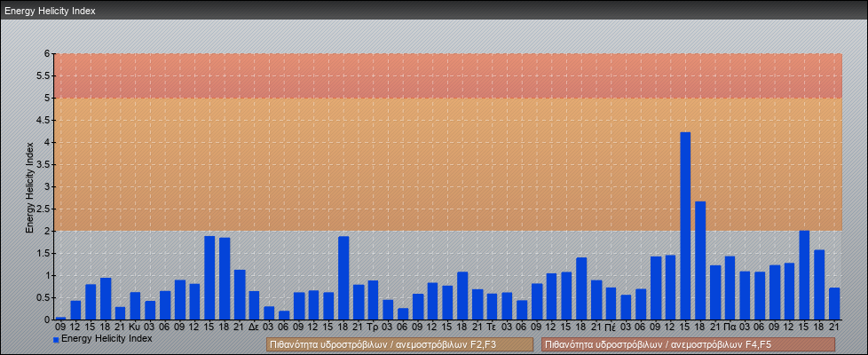Click the first 09 label at chart start
Image resolution: width=868 pixels, height=355 pixels.
click(60, 327)
